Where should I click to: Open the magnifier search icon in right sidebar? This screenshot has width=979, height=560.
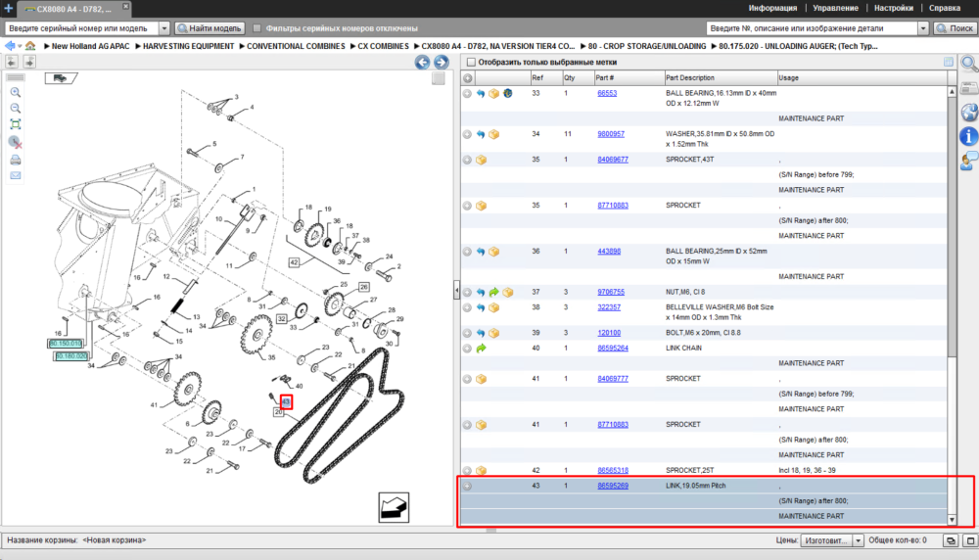(x=969, y=64)
